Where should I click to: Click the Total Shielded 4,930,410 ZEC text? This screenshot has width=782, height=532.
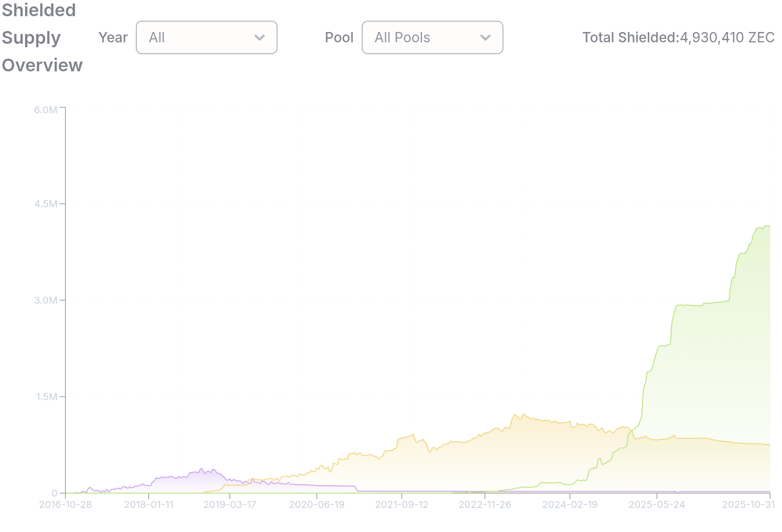679,37
